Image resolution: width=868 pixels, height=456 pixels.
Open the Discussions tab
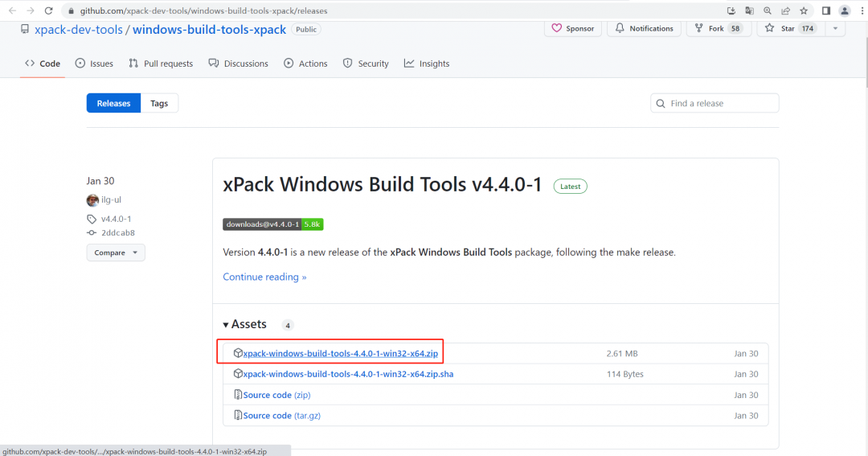coord(238,64)
